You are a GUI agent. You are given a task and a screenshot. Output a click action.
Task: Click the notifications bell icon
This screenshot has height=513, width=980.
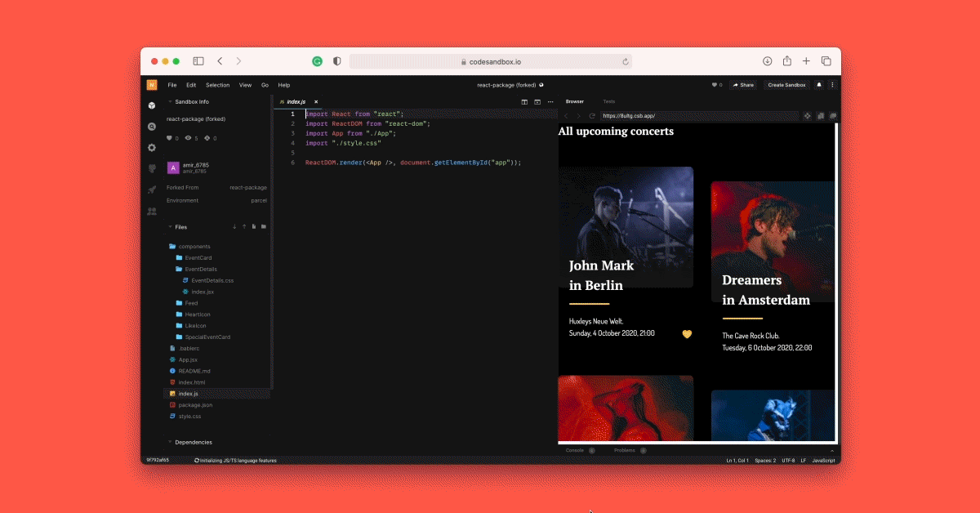pos(819,85)
